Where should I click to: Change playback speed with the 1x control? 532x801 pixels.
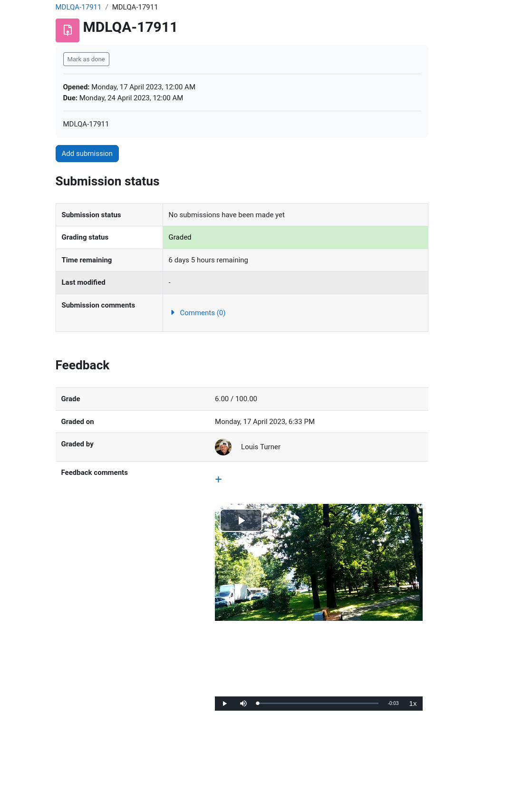(x=413, y=704)
